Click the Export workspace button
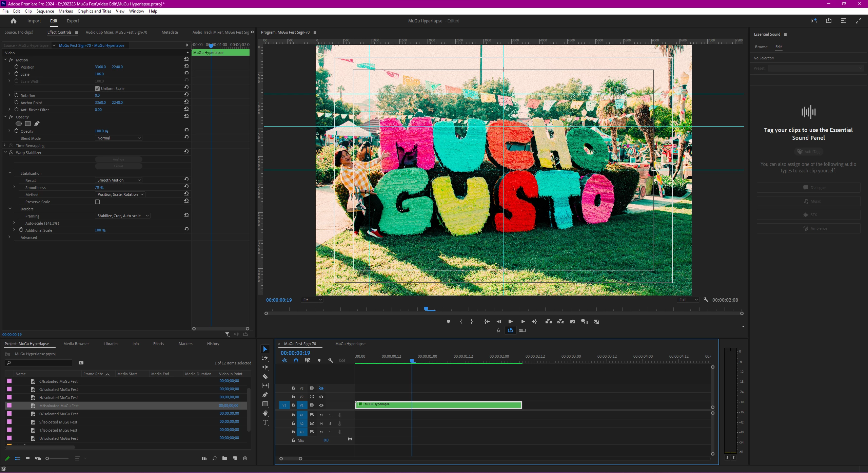This screenshot has height=473, width=868. (73, 21)
